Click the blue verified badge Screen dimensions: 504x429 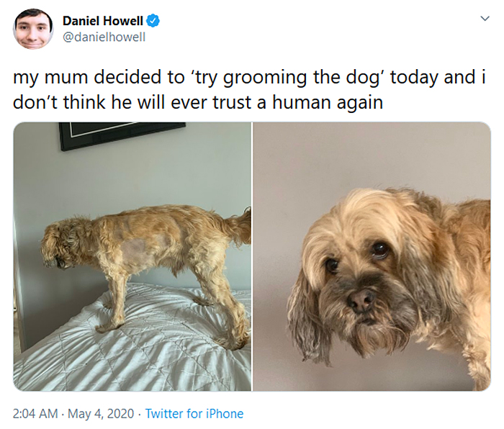[x=153, y=21]
